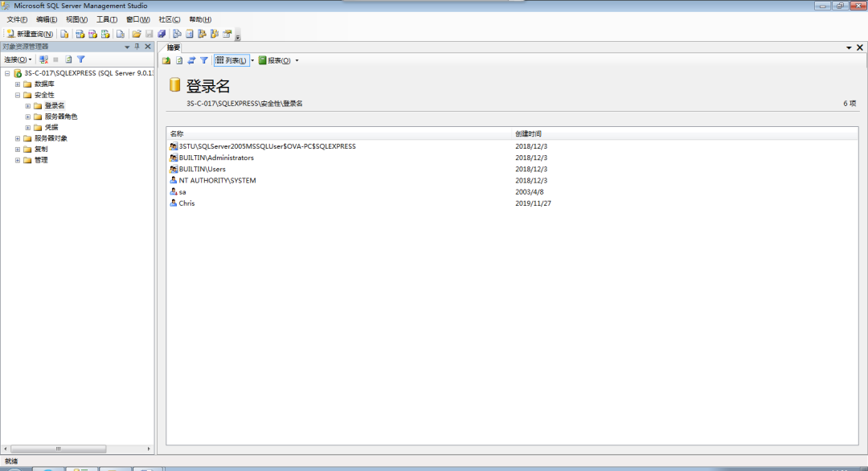Select the 数据库 tree item

[44, 84]
